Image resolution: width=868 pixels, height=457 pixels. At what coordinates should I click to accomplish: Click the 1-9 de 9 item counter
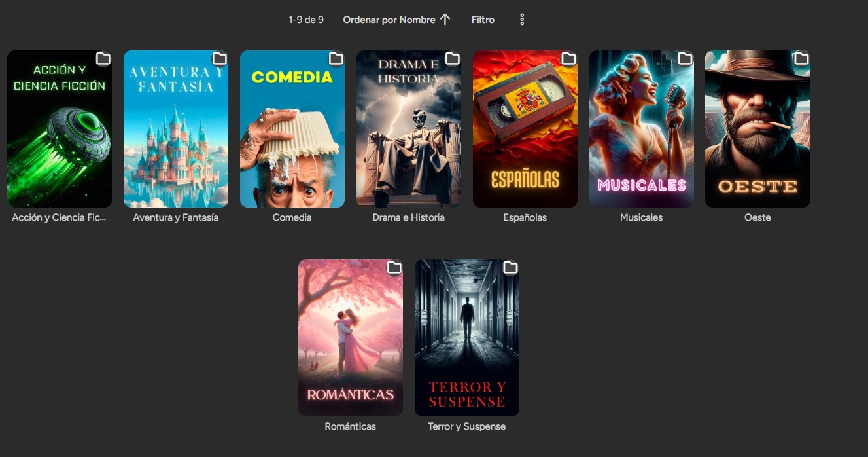[306, 20]
